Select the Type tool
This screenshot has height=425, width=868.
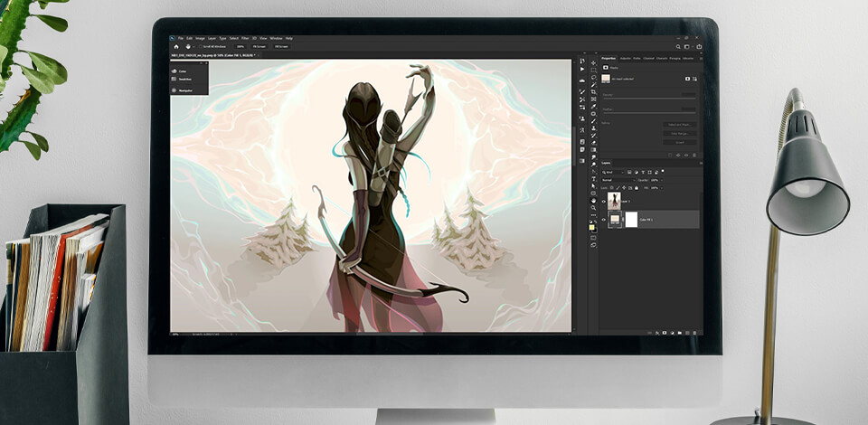(593, 179)
